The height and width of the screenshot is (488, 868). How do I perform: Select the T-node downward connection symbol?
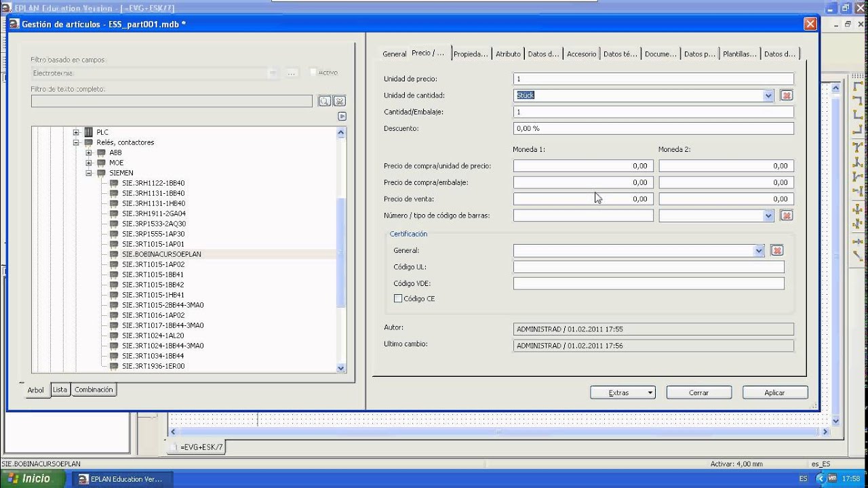[x=858, y=147]
